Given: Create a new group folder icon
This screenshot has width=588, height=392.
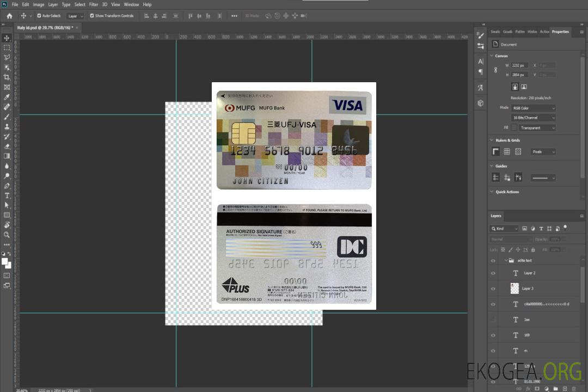Looking at the screenshot, I should coord(555,389).
